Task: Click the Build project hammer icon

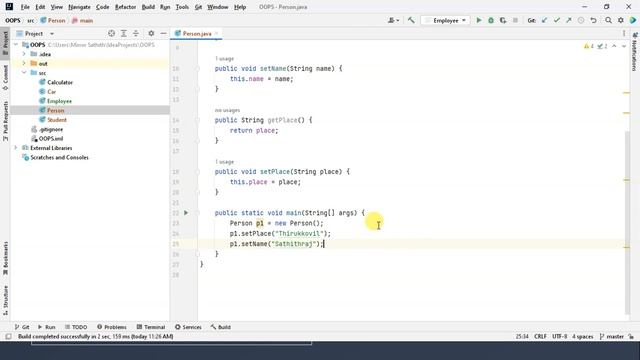Action: pyautogui.click(x=411, y=20)
